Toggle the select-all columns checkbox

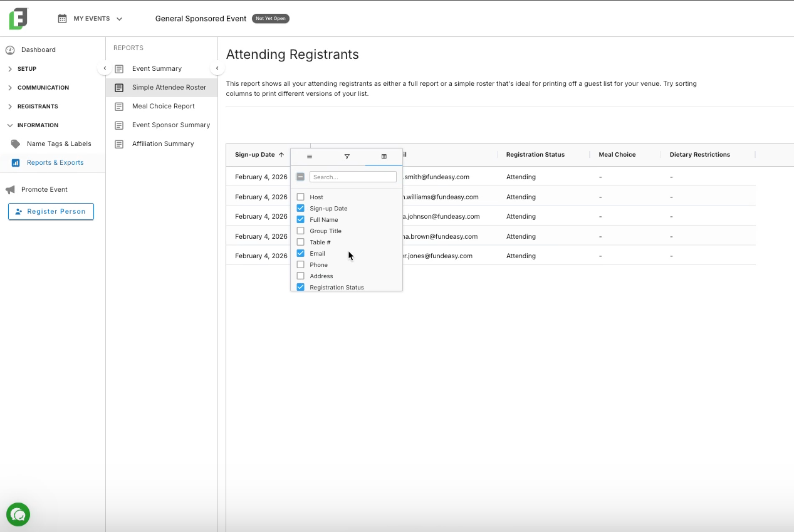click(x=300, y=177)
